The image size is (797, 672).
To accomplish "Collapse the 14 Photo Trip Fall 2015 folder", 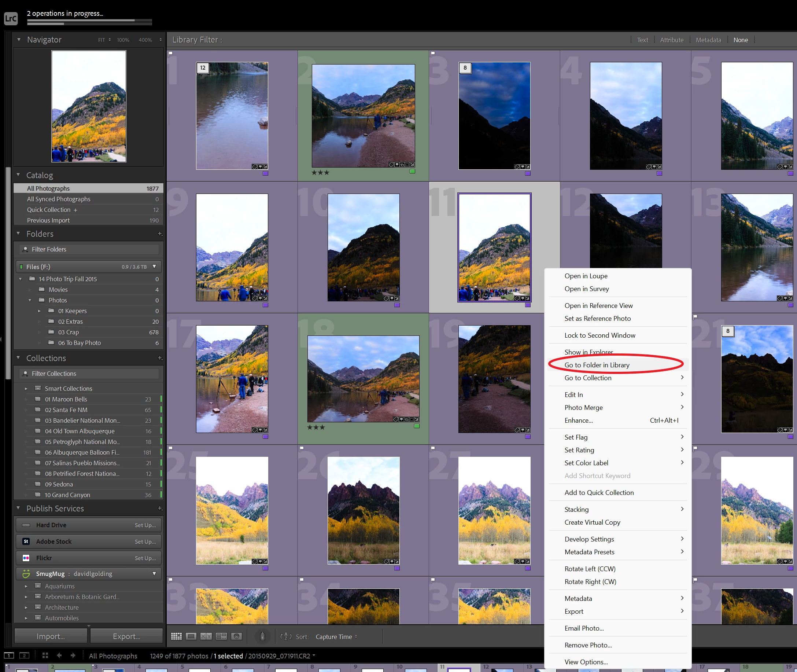I will pos(20,279).
